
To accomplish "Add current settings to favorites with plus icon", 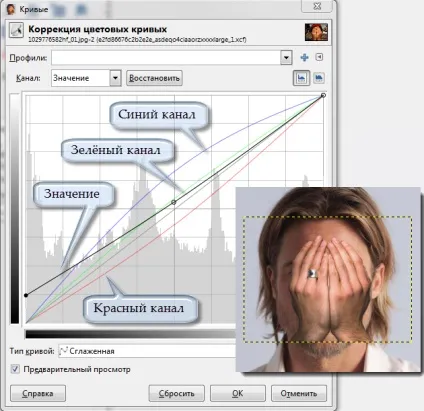I will tap(304, 58).
